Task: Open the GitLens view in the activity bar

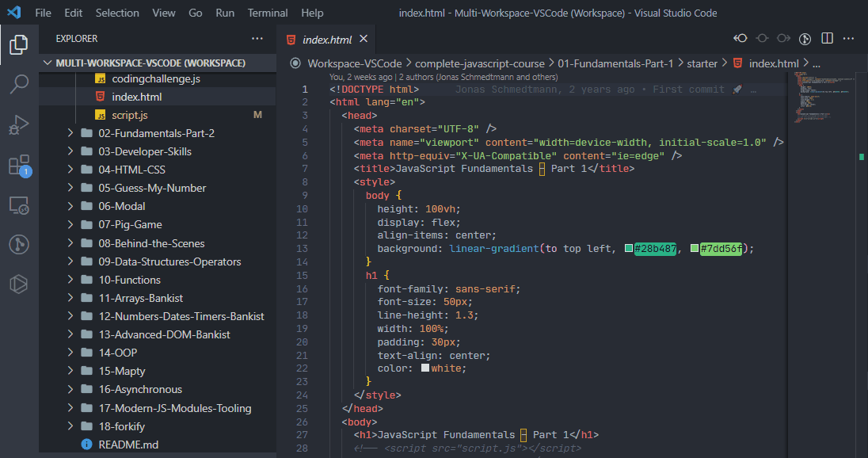Action: click(17, 244)
